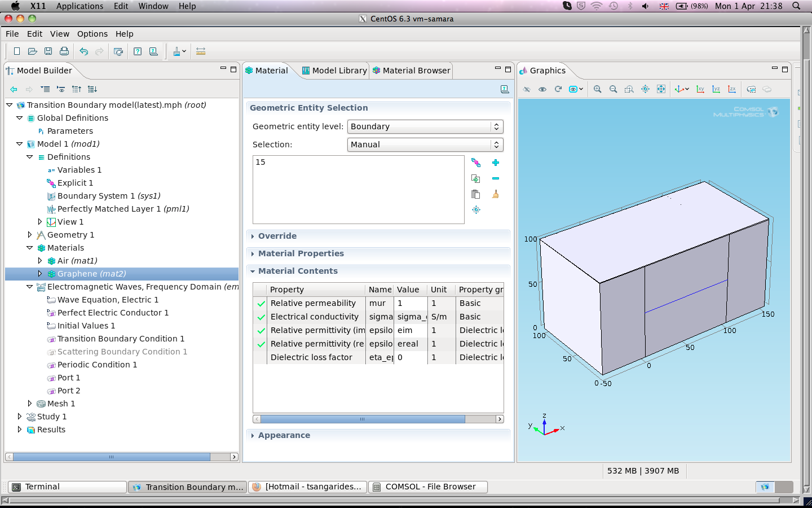Expand the Geometry 1 tree node

(30, 235)
